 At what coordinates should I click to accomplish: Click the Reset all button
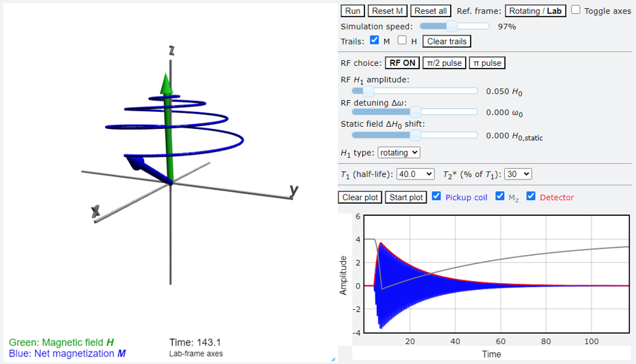[430, 11]
